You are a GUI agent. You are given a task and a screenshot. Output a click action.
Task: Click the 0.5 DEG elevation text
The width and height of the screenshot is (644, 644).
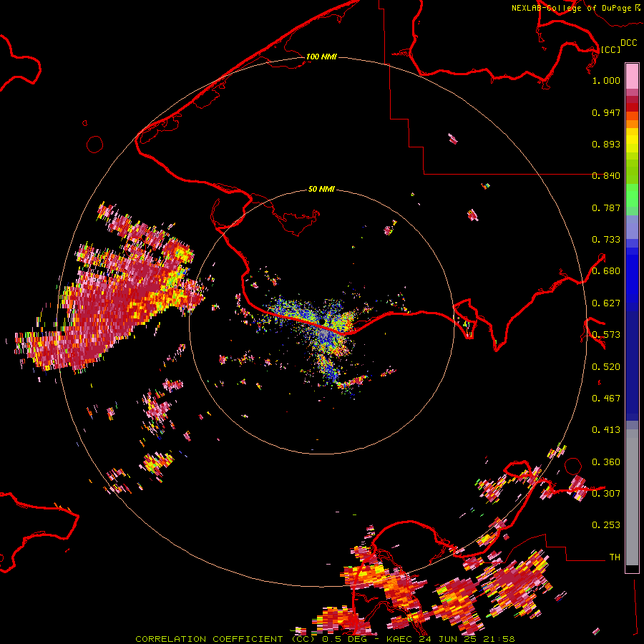(x=345, y=639)
